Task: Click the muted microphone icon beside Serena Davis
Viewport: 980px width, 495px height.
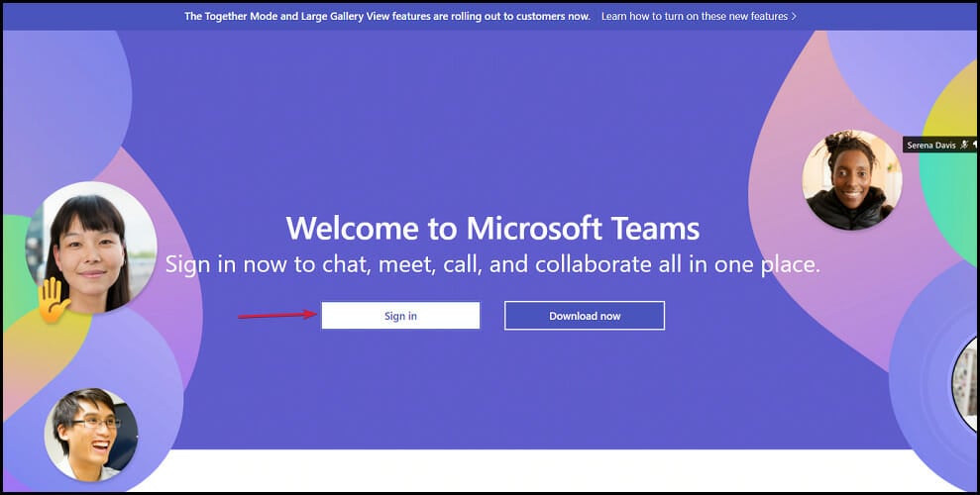Action: tap(964, 145)
